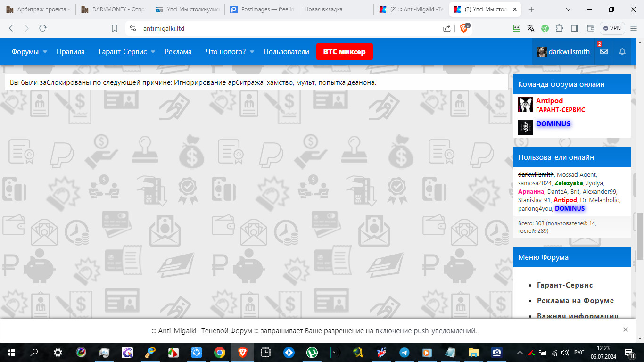The image size is (644, 362).
Task: View site information icon in address bar
Action: click(x=132, y=28)
